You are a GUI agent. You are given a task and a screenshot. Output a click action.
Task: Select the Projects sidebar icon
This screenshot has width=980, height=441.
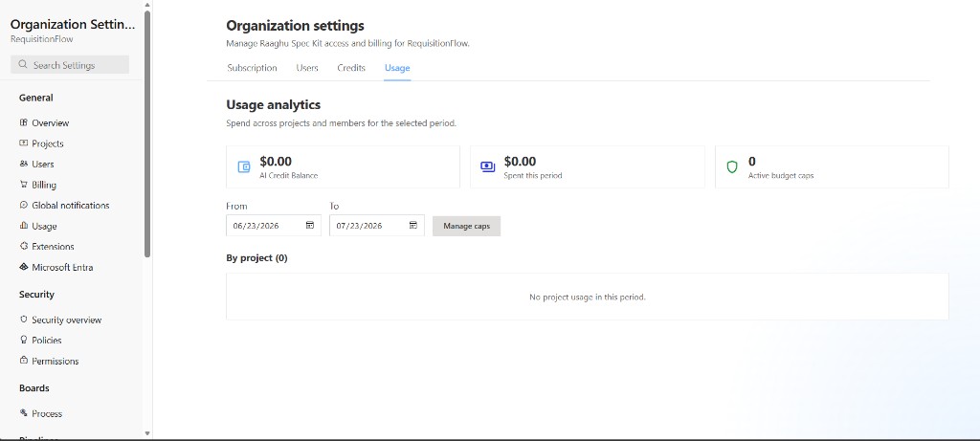point(24,143)
